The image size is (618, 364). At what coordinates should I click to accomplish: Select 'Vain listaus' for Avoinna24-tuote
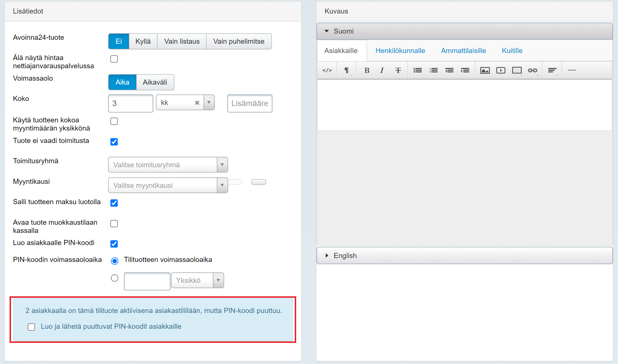[182, 41]
